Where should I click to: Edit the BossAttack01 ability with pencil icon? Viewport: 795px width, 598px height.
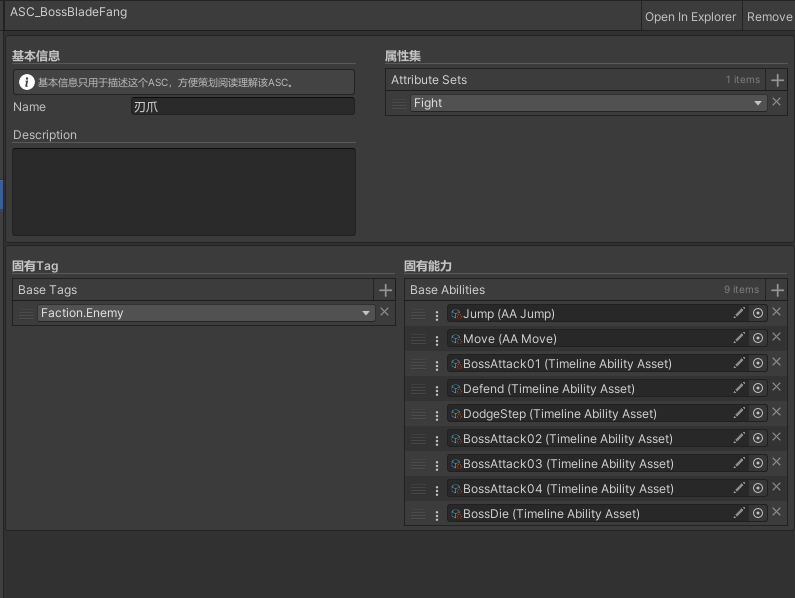point(739,363)
